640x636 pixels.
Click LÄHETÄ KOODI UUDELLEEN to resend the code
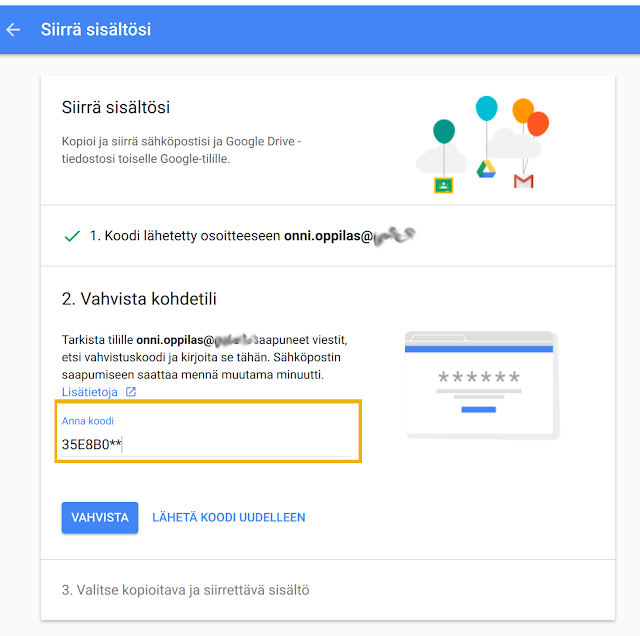tap(229, 518)
